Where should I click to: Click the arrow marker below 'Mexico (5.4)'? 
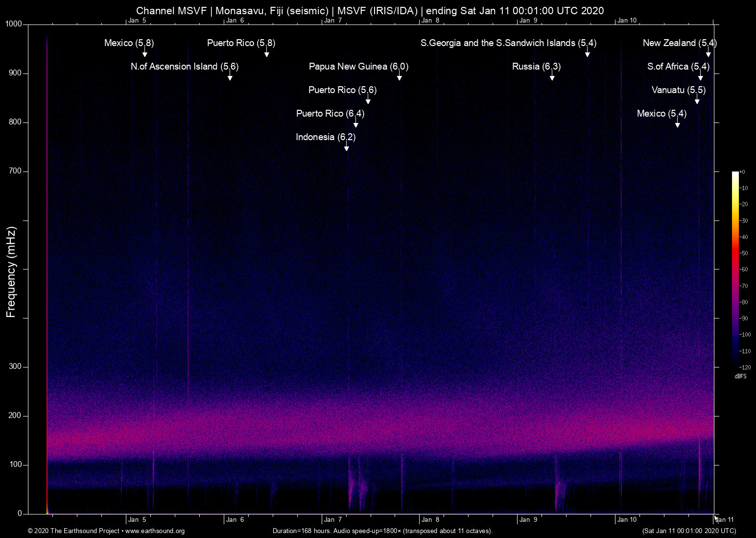pyautogui.click(x=678, y=123)
